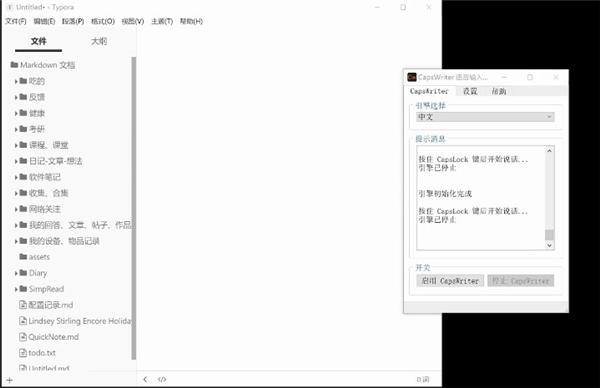The image size is (600, 388).
Task: Click the assets folder icon
Action: (23, 256)
